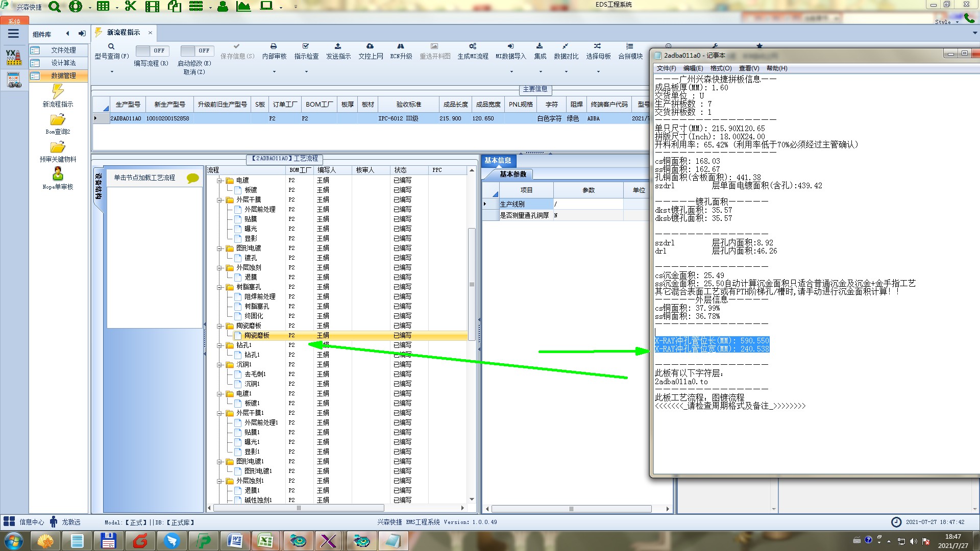This screenshot has height=551, width=980.
Task: Open Bom查询2 folder icon
Action: [x=58, y=120]
